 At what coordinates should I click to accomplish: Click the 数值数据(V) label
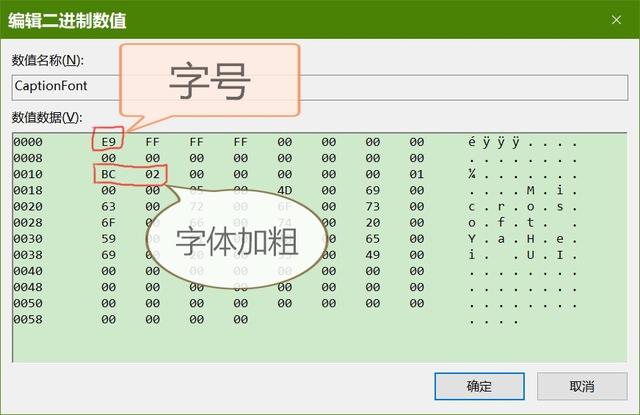point(47,118)
